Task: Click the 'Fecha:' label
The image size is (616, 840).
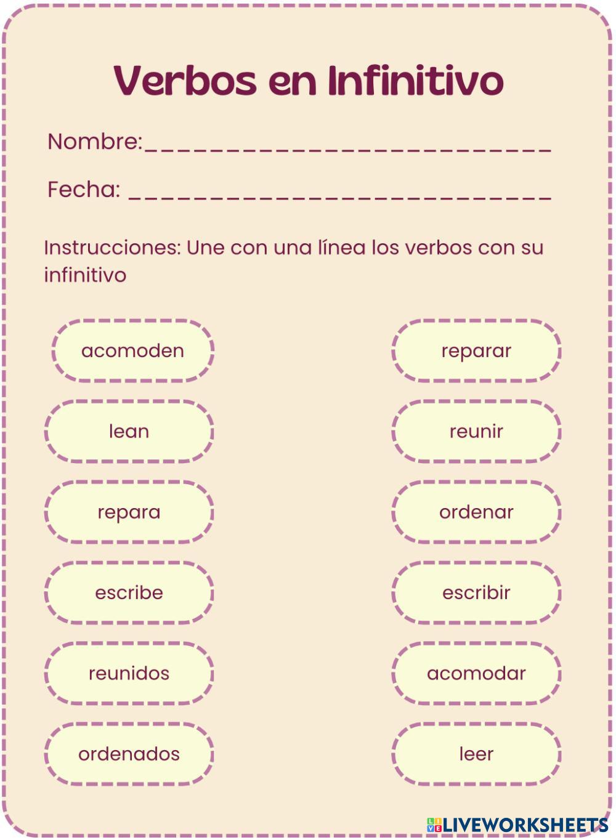Action: (x=84, y=190)
